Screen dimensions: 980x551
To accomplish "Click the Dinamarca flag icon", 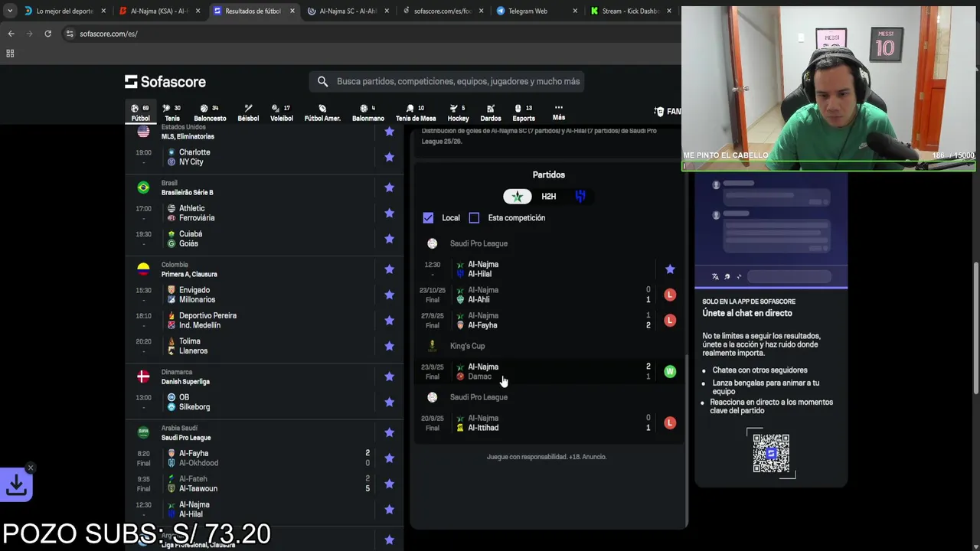I will [x=143, y=377].
